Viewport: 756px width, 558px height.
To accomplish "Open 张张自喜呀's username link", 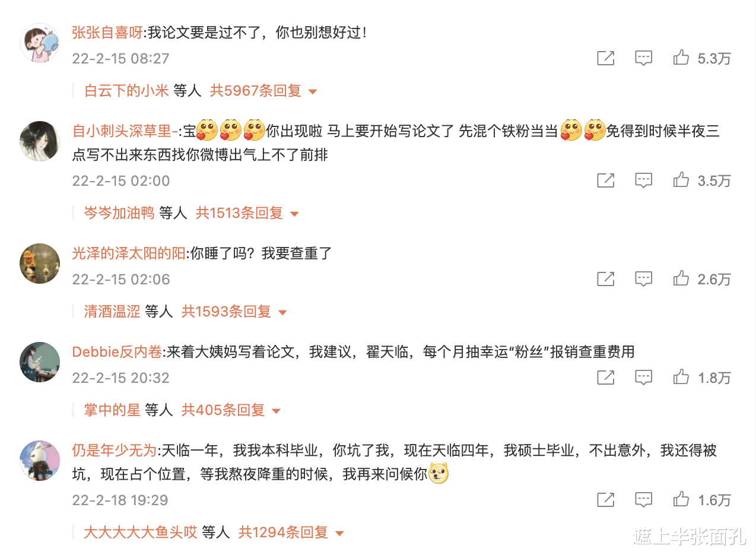I will click(x=107, y=33).
